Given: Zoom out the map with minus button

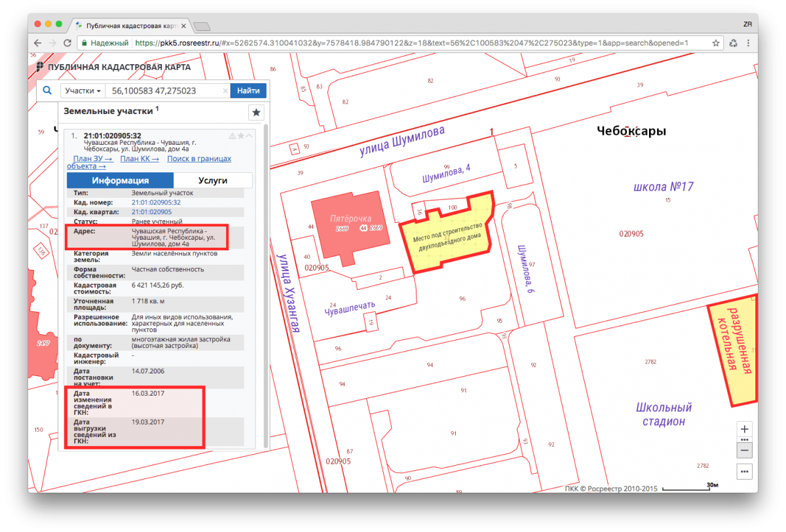Looking at the screenshot, I should (744, 450).
